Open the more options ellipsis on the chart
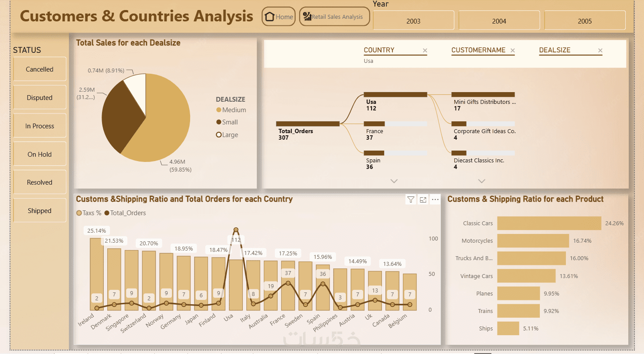Viewport: 644px width, 354px height. [x=435, y=199]
